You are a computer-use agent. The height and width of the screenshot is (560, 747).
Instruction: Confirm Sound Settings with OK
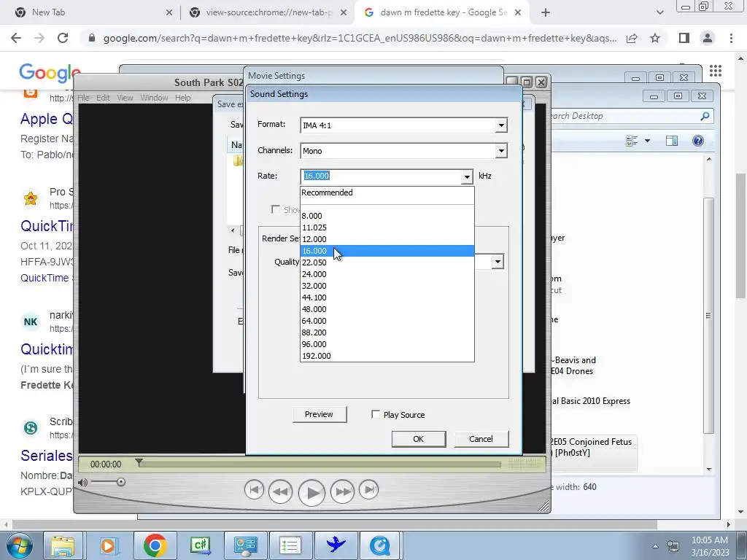(418, 439)
